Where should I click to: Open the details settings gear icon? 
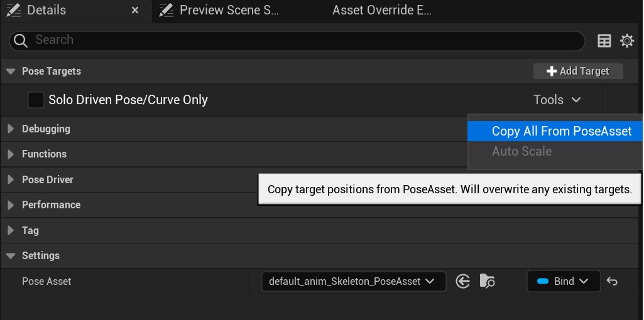pos(626,41)
